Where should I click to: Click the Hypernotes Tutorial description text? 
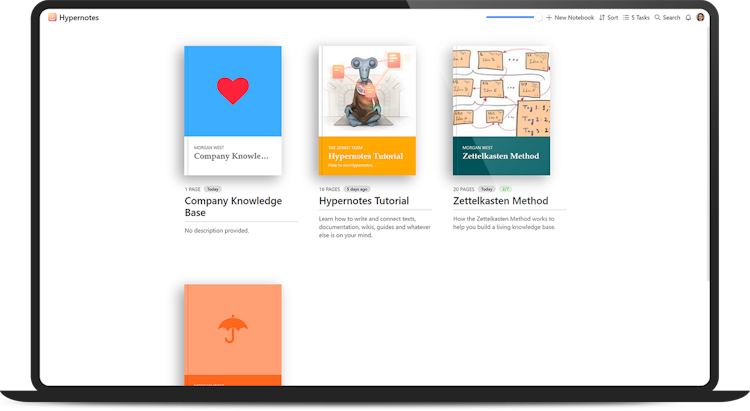tap(375, 227)
